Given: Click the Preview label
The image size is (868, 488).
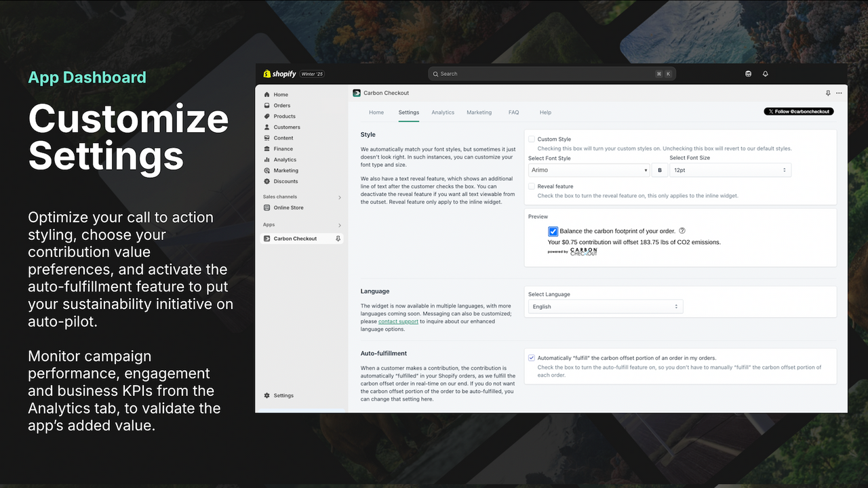Looking at the screenshot, I should coord(538,217).
